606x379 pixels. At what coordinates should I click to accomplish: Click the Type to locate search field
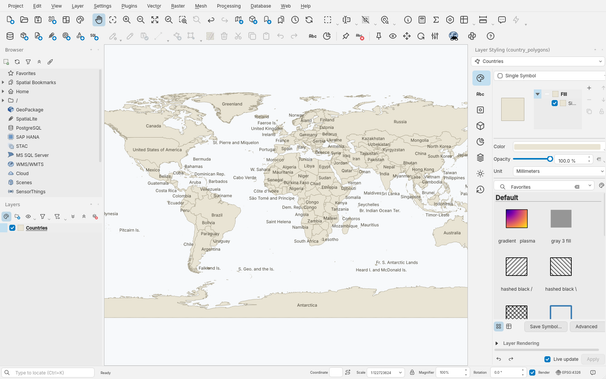click(x=48, y=373)
